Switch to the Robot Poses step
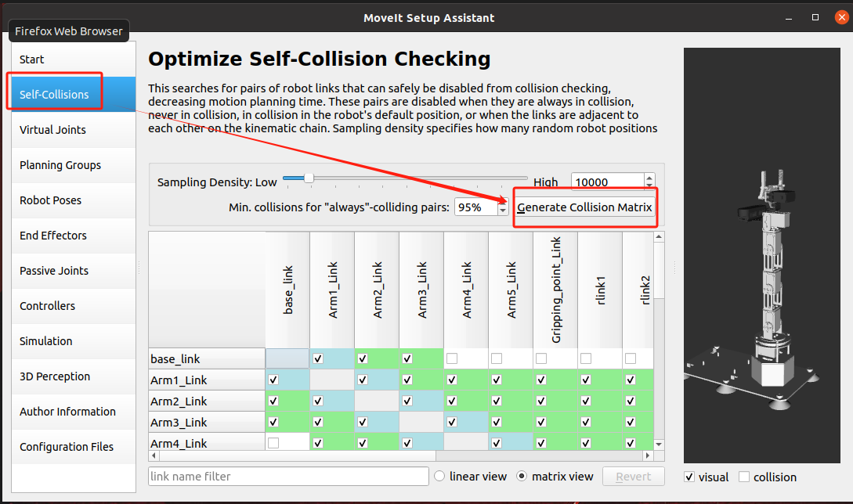 tap(74, 200)
